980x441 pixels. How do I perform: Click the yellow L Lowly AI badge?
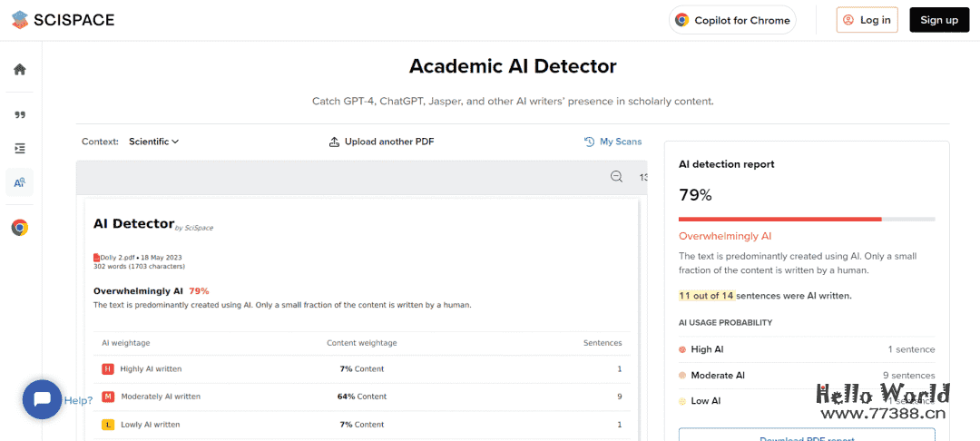click(x=107, y=425)
